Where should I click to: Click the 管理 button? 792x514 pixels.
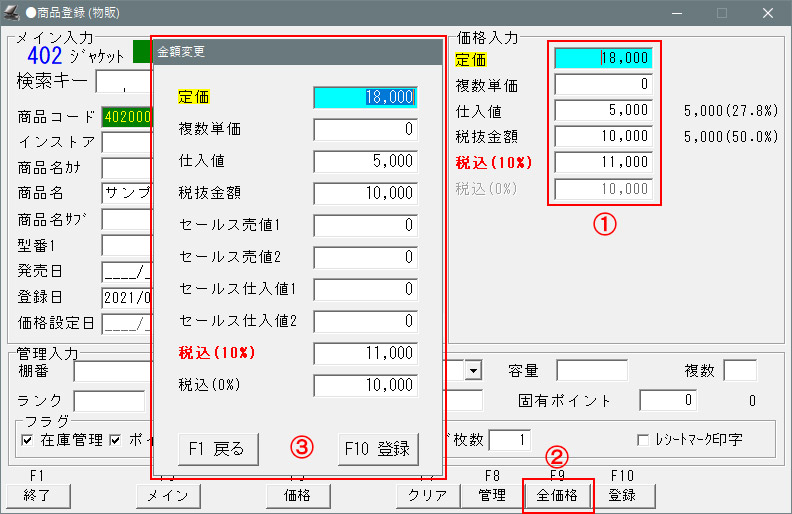click(x=491, y=495)
